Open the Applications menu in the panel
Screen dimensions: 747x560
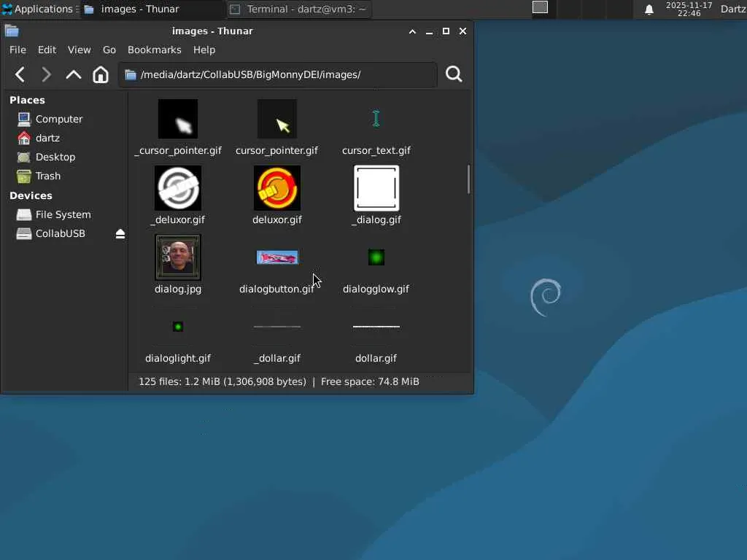pos(39,9)
